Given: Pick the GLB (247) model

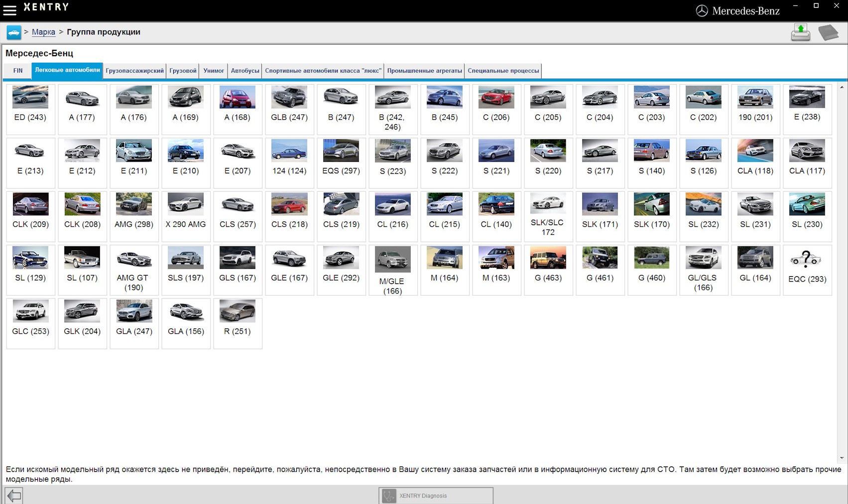Looking at the screenshot, I should pyautogui.click(x=289, y=109).
